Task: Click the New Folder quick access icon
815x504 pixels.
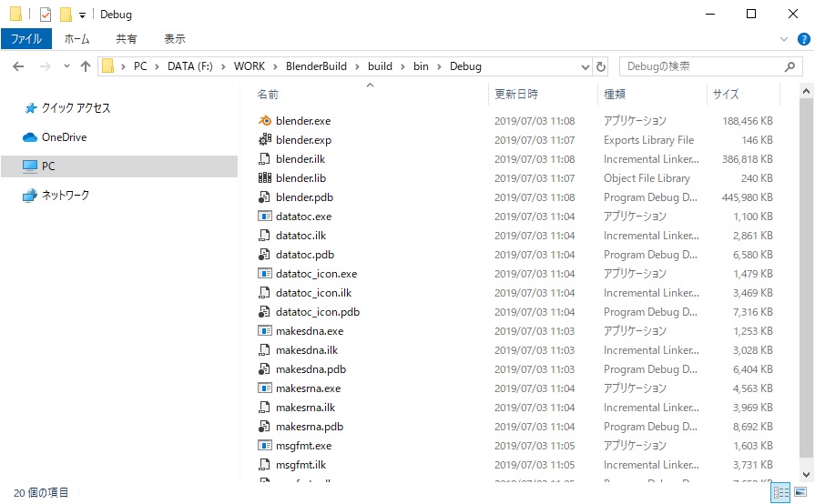Action: [66, 14]
